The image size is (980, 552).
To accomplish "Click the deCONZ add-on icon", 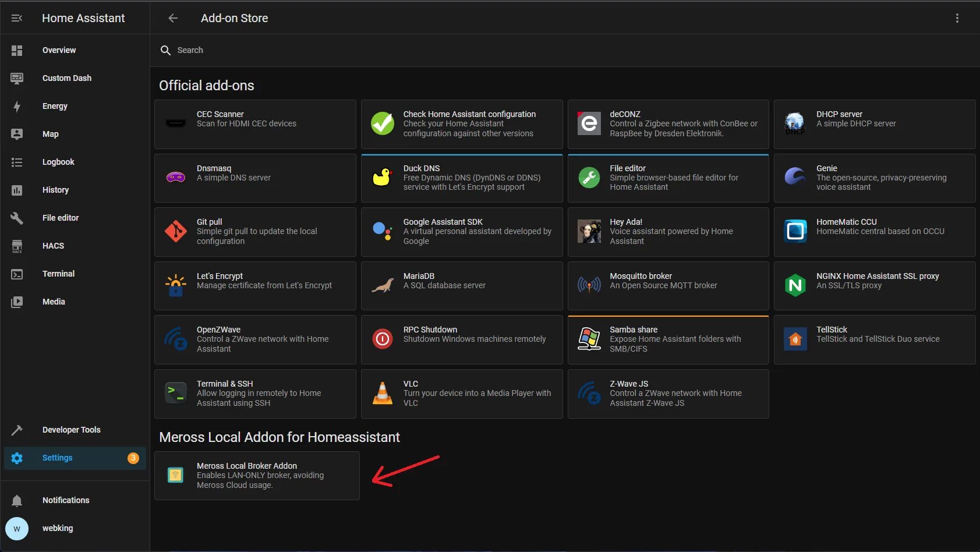I will point(589,123).
